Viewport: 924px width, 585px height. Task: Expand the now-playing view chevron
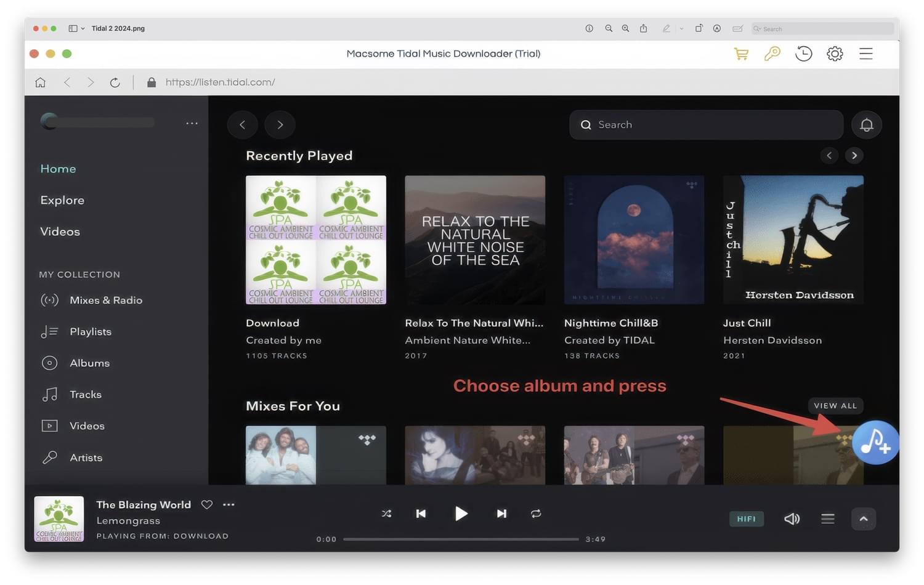point(864,519)
